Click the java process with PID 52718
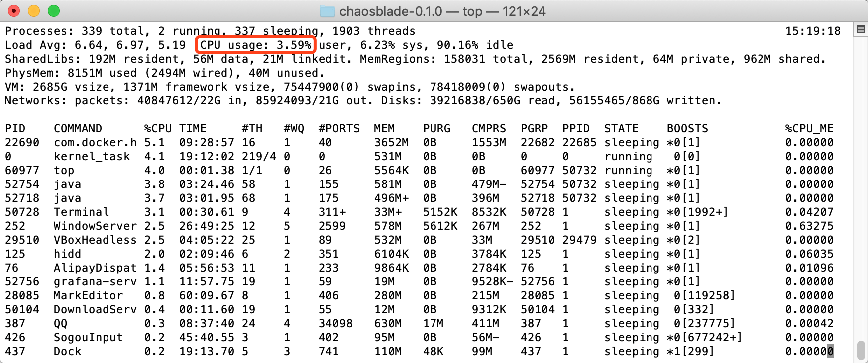This screenshot has width=868, height=363. pyautogui.click(x=67, y=198)
